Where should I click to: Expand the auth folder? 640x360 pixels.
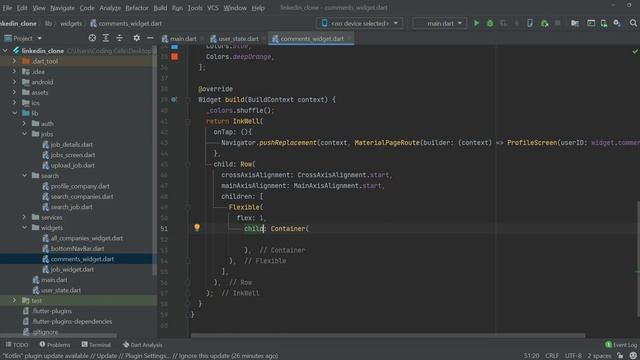tap(24, 123)
